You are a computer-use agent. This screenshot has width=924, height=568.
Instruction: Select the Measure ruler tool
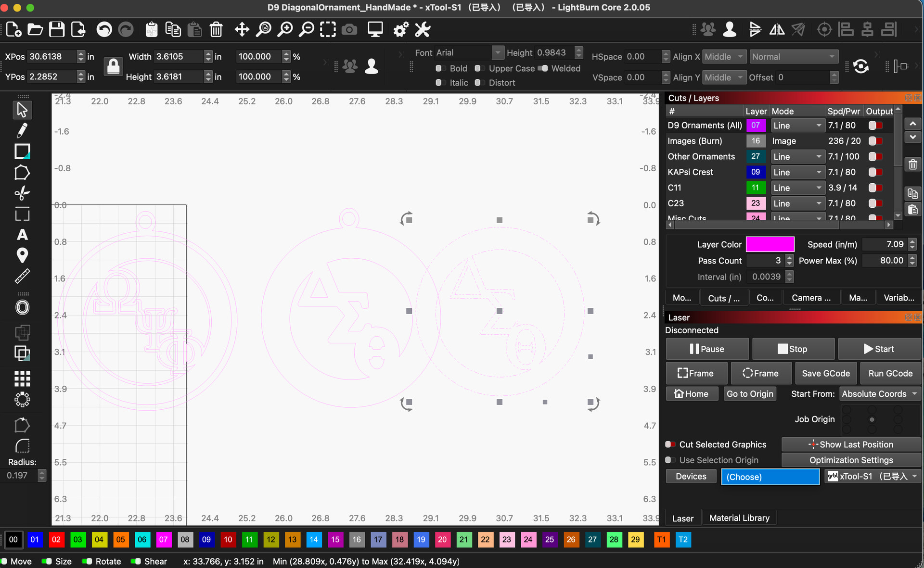click(22, 276)
